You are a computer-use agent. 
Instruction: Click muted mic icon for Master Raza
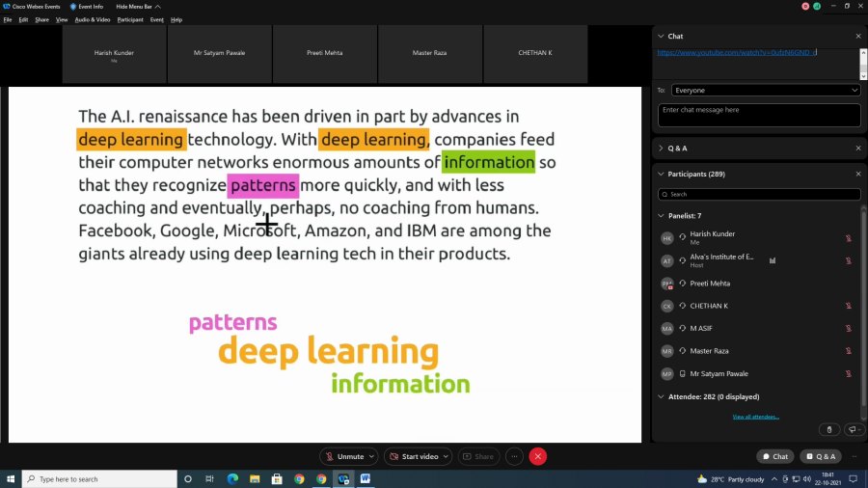(x=848, y=351)
